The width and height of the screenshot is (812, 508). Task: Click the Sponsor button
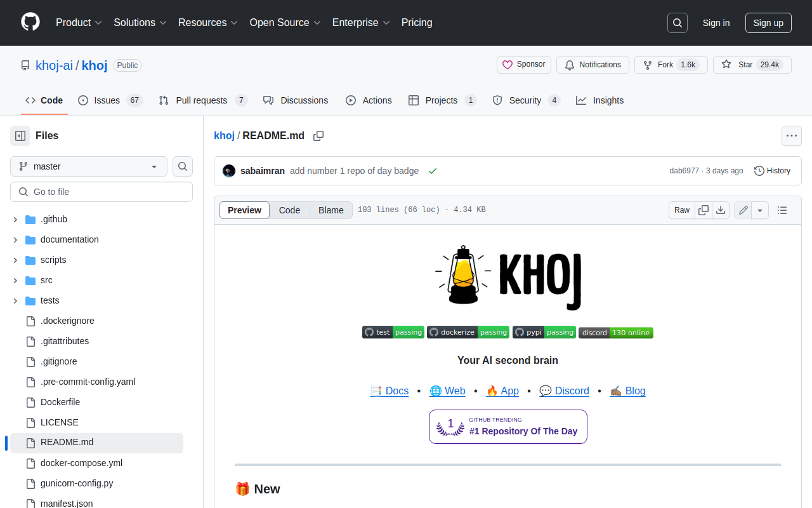523,65
